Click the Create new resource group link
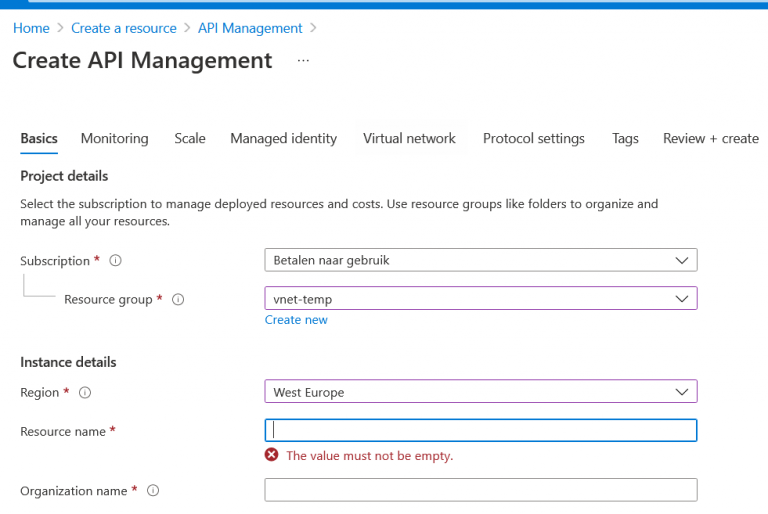Viewport: 768px width, 514px height. coord(296,320)
